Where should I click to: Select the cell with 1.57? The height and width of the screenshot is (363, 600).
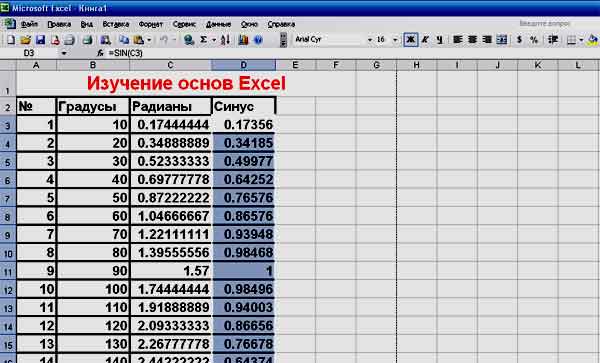click(171, 271)
